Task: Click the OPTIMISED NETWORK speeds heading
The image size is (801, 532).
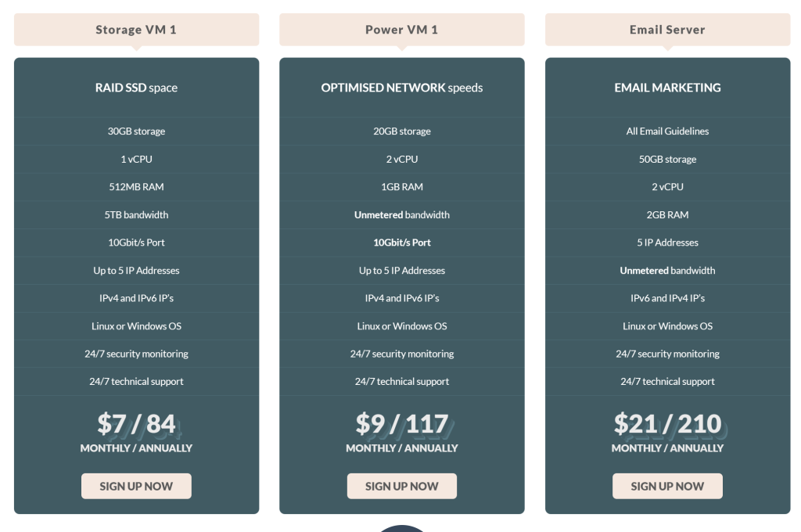Action: click(x=402, y=88)
